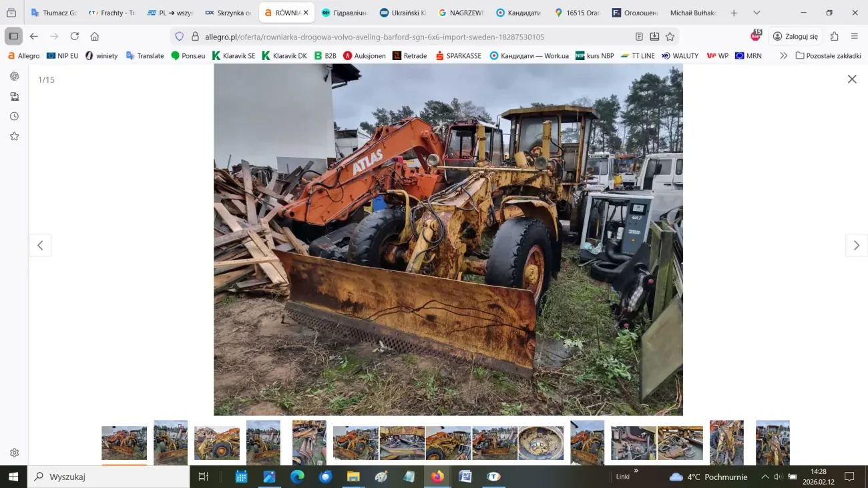Image resolution: width=868 pixels, height=488 pixels.
Task: Open Firefox View in the top-left corner
Action: [11, 12]
